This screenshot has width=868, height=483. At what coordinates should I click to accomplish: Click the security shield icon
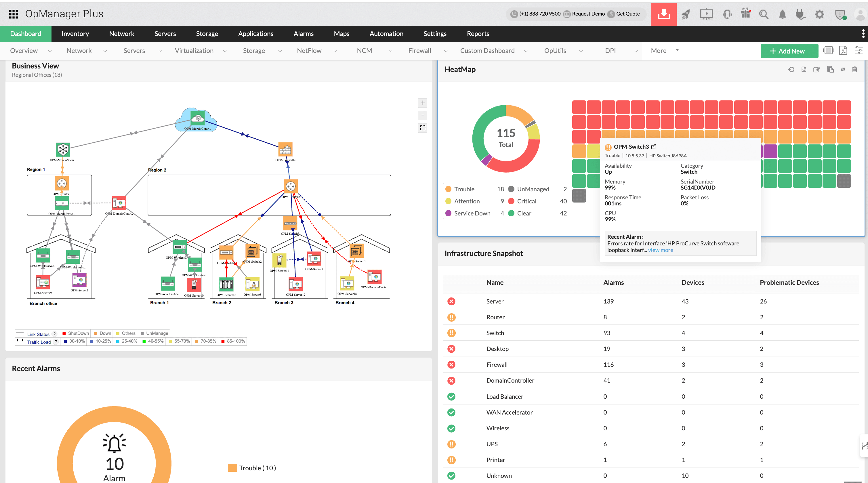pos(840,14)
